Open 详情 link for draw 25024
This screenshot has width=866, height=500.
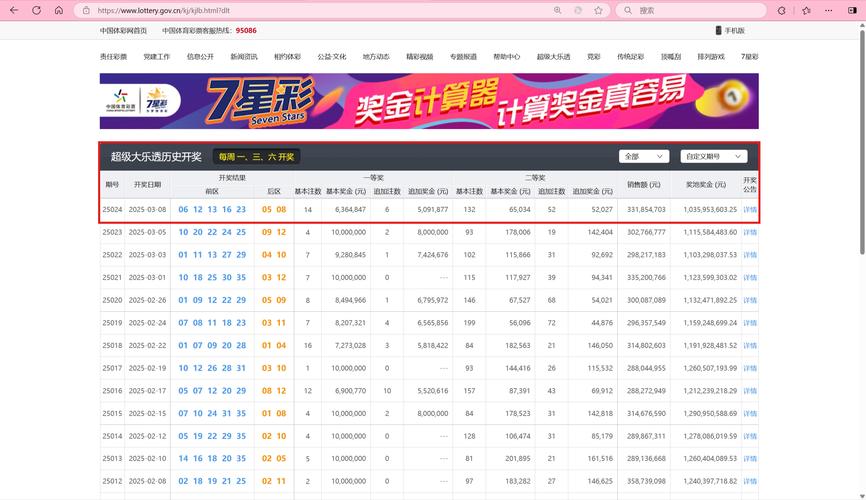[x=749, y=209]
